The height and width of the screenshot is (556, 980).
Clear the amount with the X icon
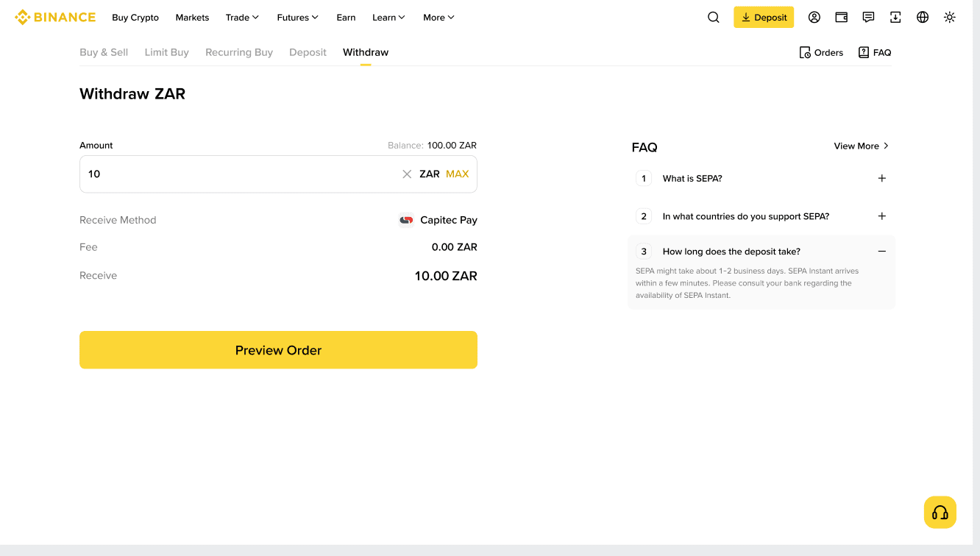tap(407, 174)
